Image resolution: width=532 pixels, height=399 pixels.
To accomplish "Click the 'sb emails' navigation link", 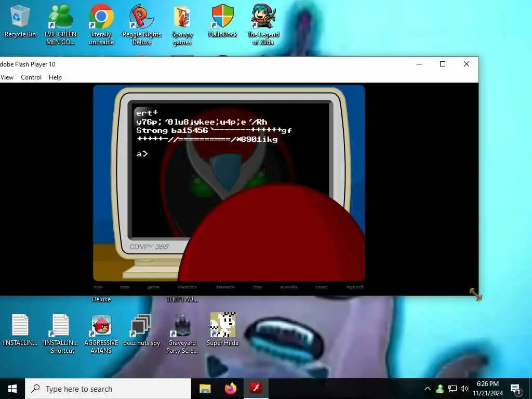I will click(289, 287).
